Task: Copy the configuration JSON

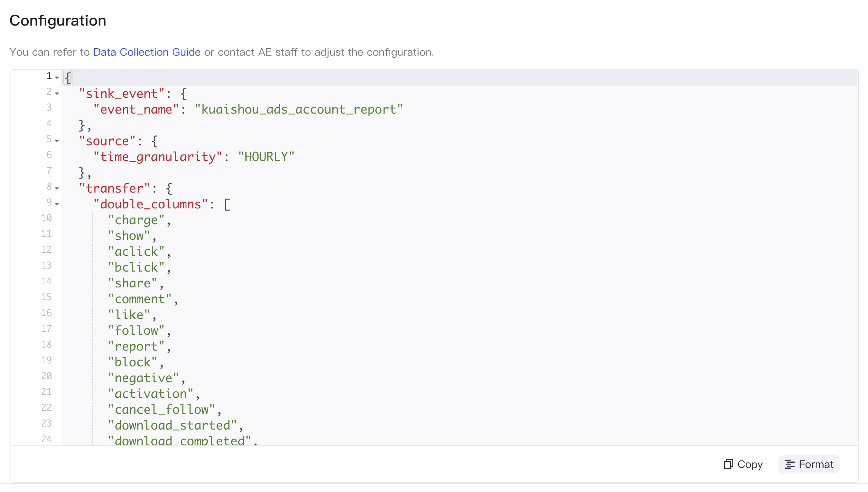Action: (743, 464)
